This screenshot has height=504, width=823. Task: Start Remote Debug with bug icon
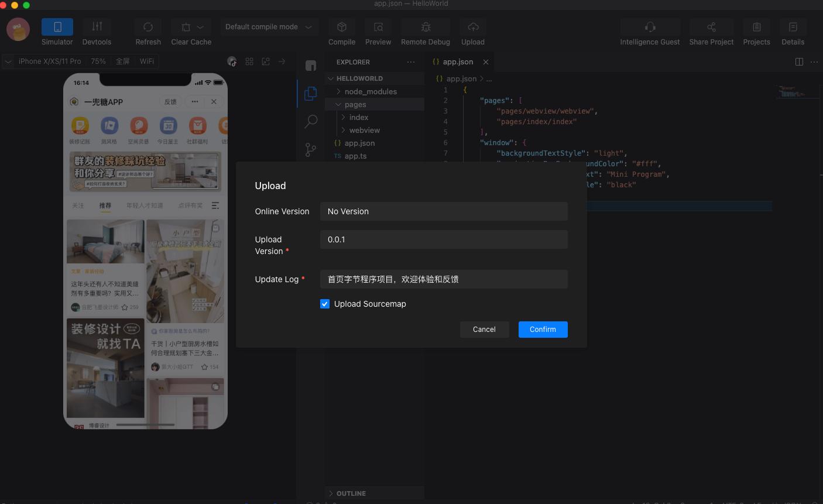(x=426, y=27)
